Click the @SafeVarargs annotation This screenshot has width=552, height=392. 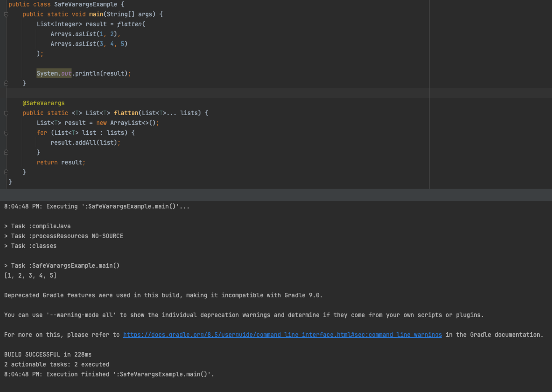tap(44, 103)
